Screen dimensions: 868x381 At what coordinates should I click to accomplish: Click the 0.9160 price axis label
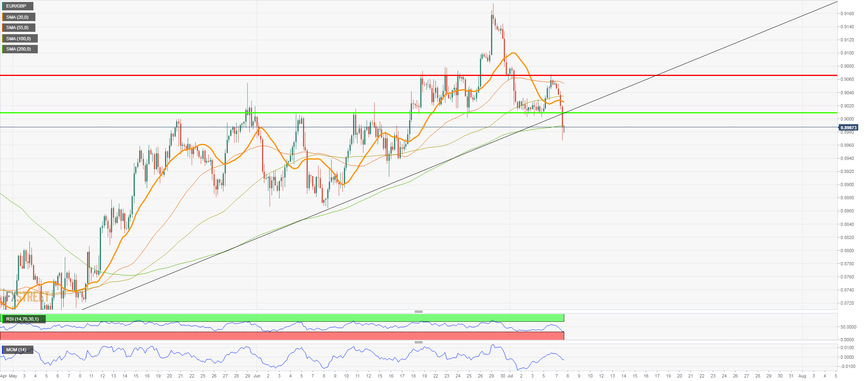point(847,14)
